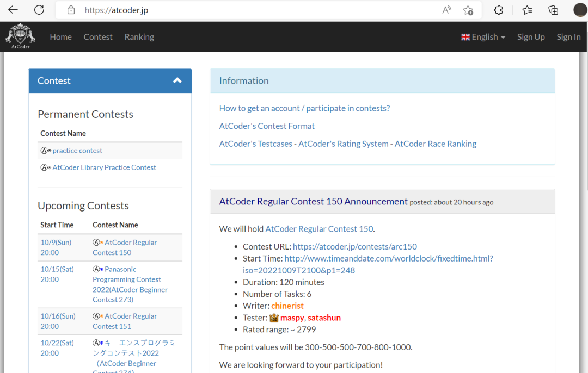Image resolution: width=588 pixels, height=373 pixels.
Task: Open AtCoder's Rating System link
Action: 344,144
